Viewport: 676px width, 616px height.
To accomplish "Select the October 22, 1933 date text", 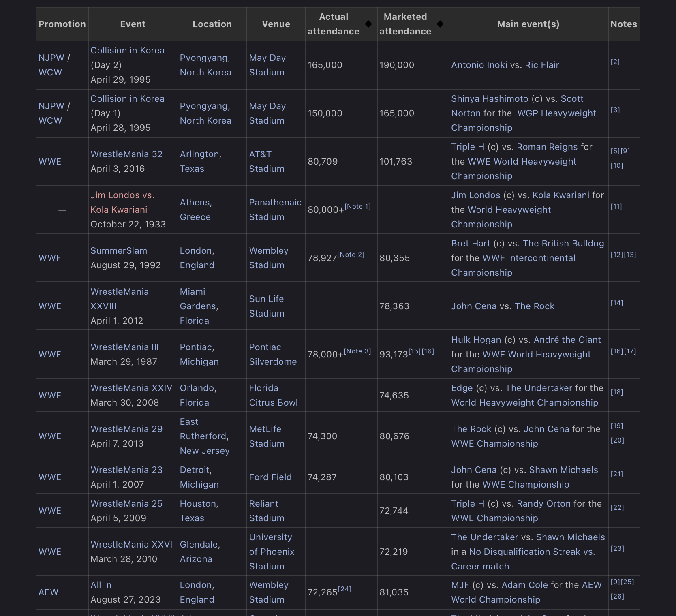I will pyautogui.click(x=128, y=225).
